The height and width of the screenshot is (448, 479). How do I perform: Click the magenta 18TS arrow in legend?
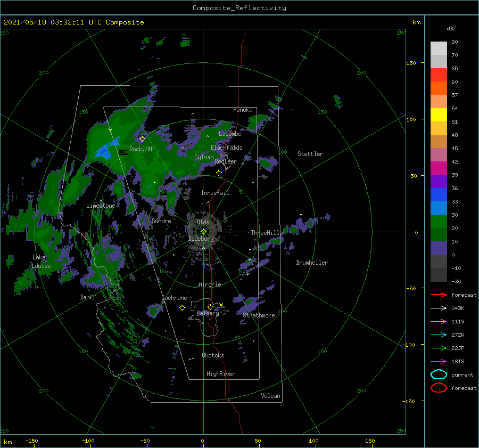[x=439, y=362]
